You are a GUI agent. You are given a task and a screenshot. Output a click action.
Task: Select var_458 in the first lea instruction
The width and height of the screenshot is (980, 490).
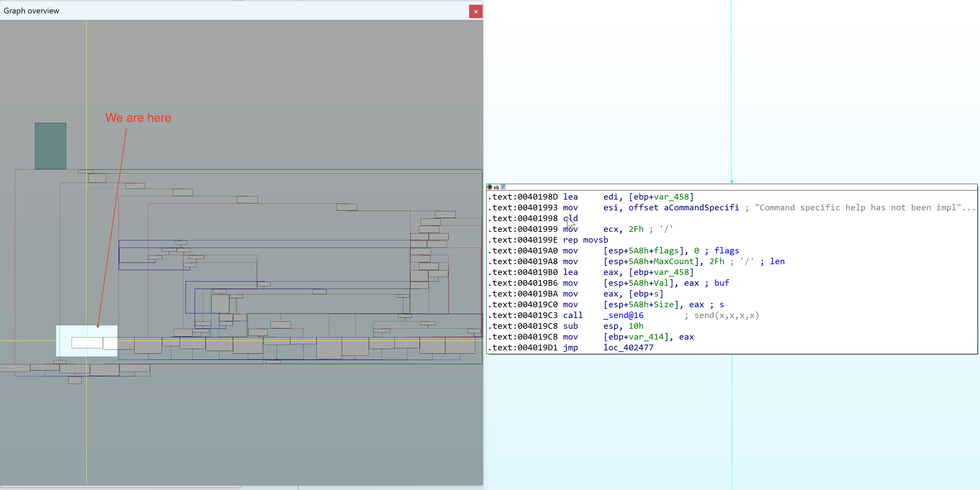pos(671,197)
